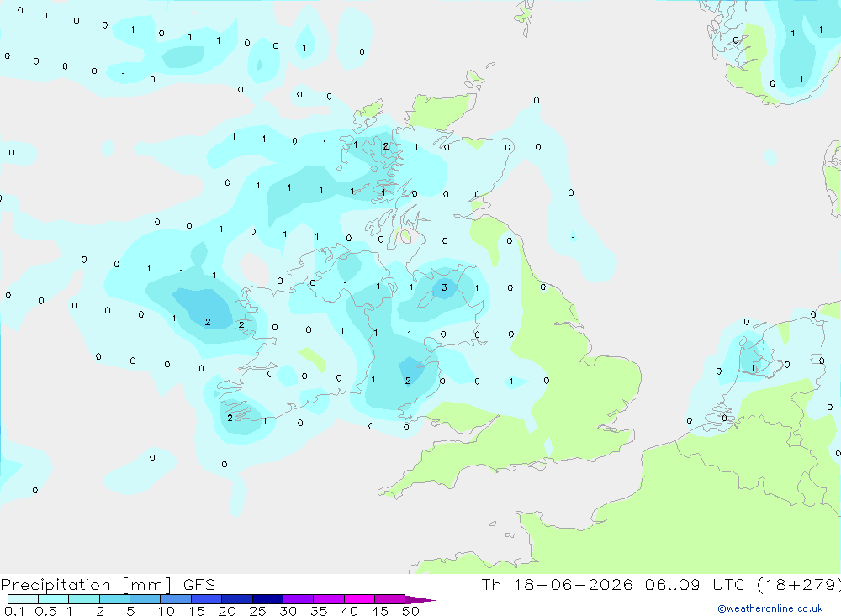Choose the 35–40 mm violet legend swatch
841x616 pixels.
click(329, 599)
